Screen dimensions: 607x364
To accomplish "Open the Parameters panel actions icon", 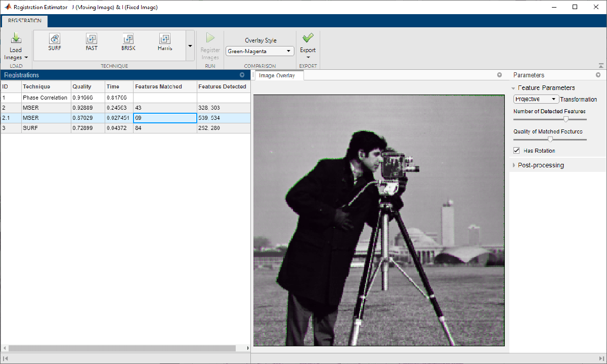I will tap(598, 75).
